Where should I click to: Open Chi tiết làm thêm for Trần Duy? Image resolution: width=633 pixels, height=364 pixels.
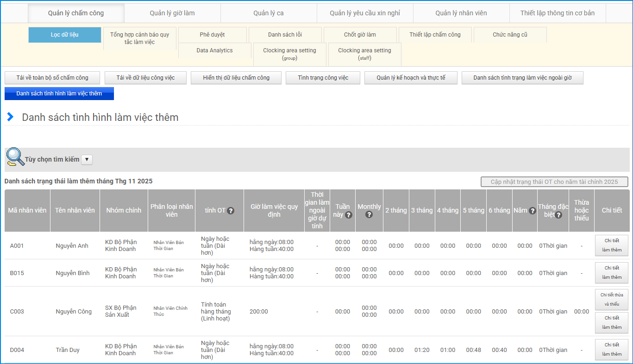click(x=611, y=350)
